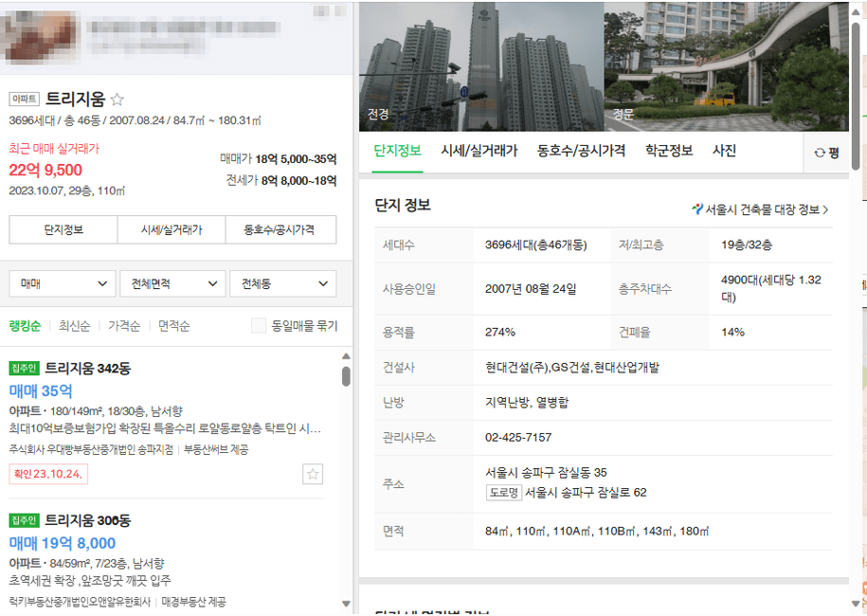Click the 매매가 18억 5,000~35억 range
Image resolution: width=867 pixels, height=616 pixels.
[279, 159]
